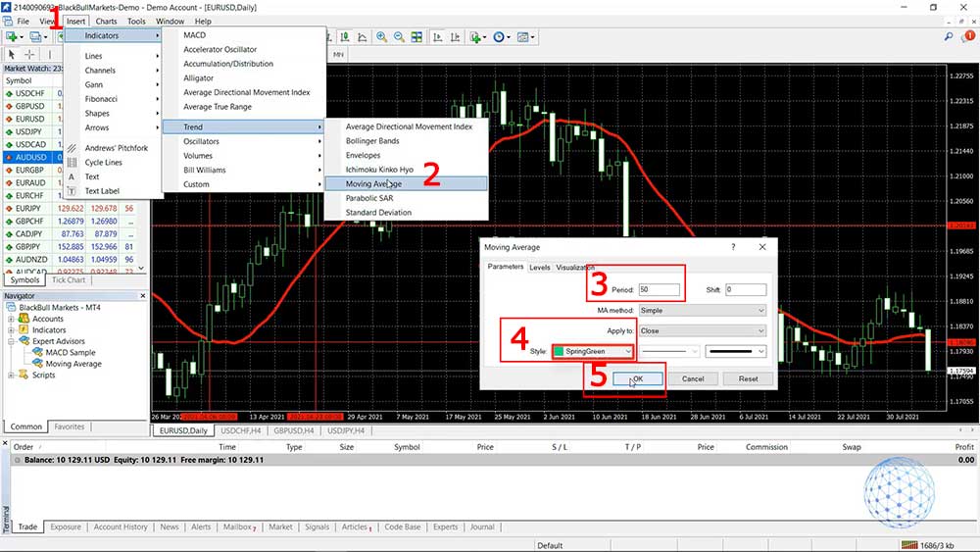Click the dialog help question mark
The width and height of the screenshot is (980, 552).
[x=733, y=247]
